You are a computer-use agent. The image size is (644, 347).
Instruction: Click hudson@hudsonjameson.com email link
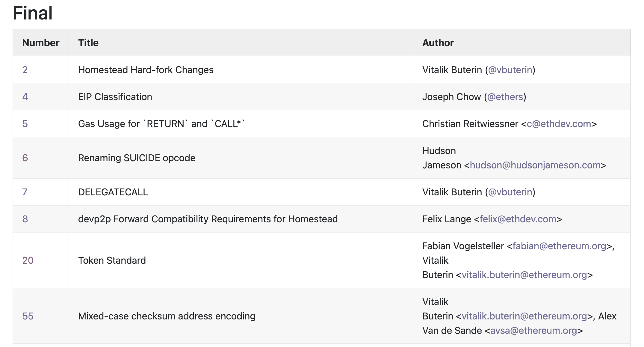(535, 165)
